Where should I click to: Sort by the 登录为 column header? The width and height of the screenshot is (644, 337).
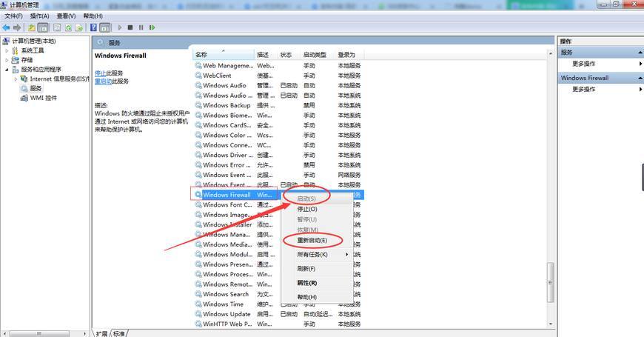click(x=349, y=55)
